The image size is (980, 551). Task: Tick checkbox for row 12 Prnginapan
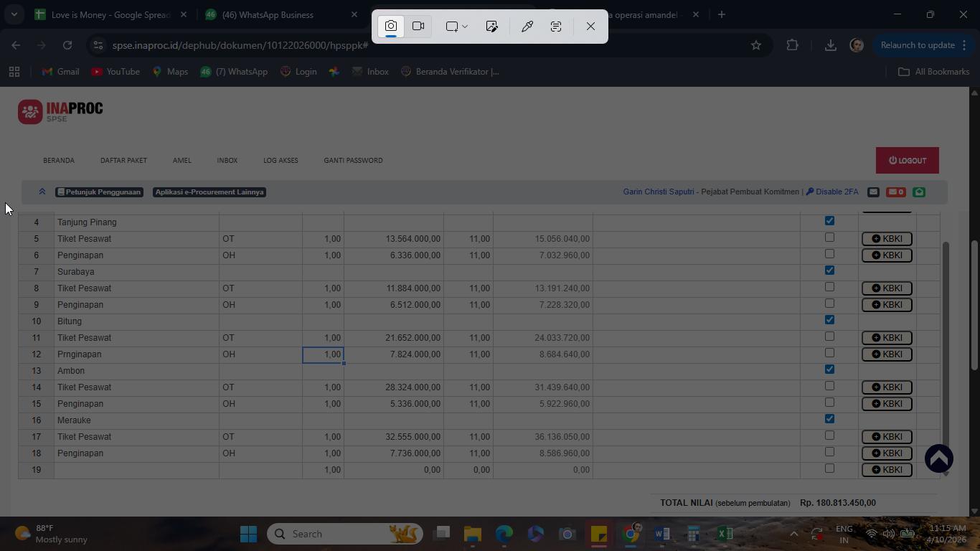(829, 353)
